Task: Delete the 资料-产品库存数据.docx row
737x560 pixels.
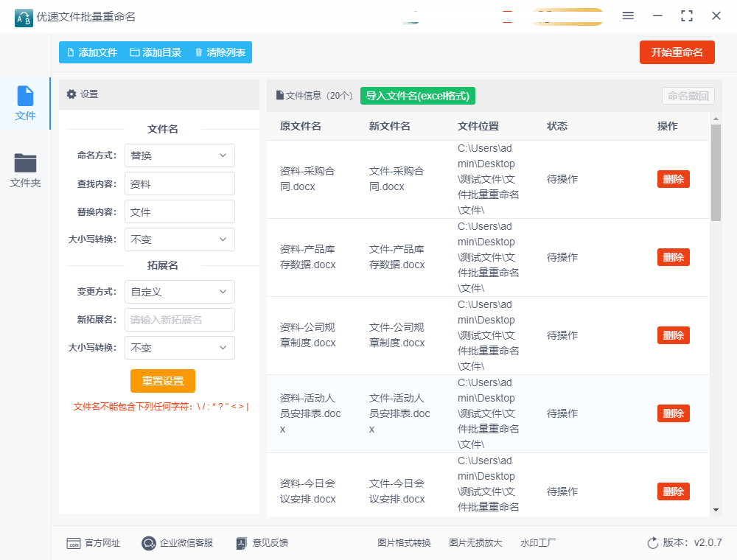Action: [x=673, y=257]
